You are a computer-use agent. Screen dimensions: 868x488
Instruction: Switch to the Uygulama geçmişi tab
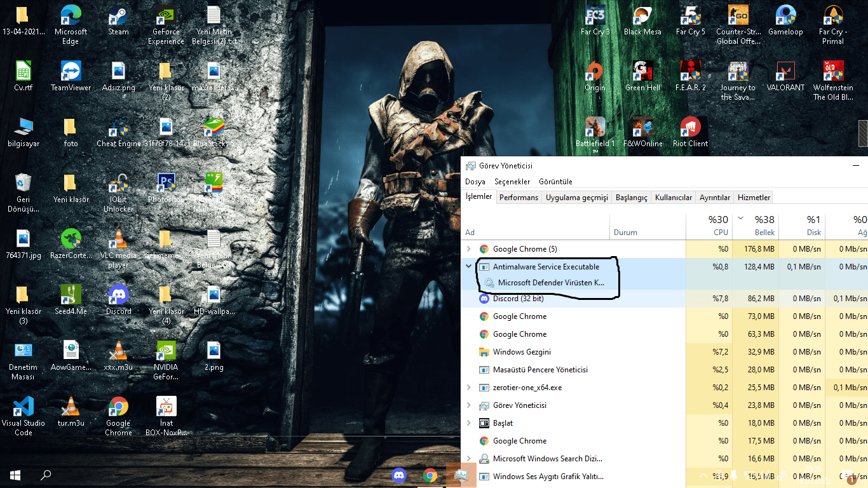click(577, 198)
